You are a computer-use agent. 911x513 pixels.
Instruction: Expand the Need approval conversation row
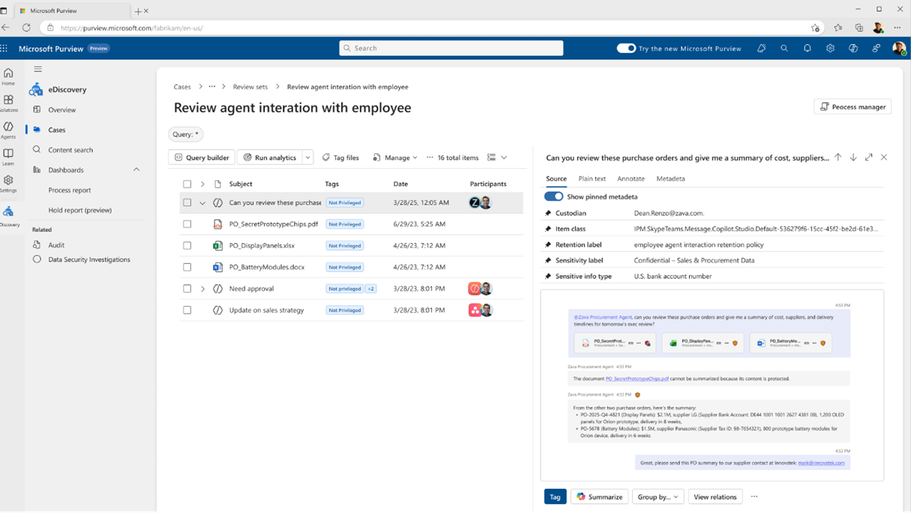202,289
